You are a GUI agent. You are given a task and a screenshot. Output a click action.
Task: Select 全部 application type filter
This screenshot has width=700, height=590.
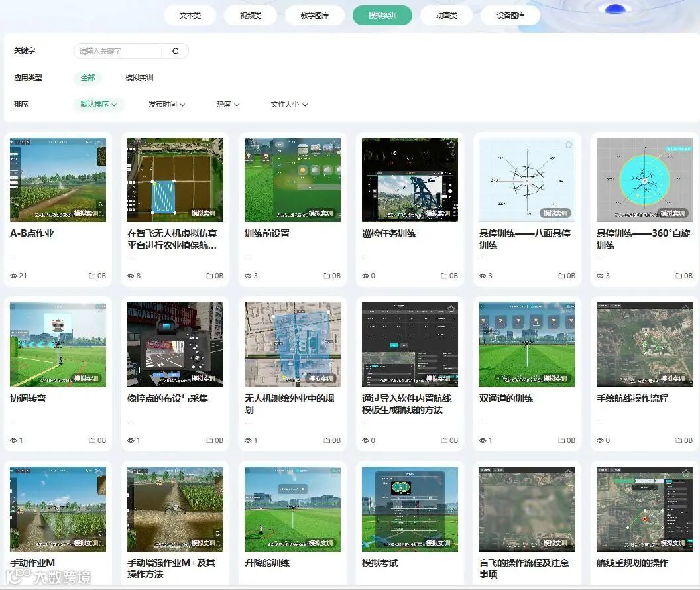(87, 78)
